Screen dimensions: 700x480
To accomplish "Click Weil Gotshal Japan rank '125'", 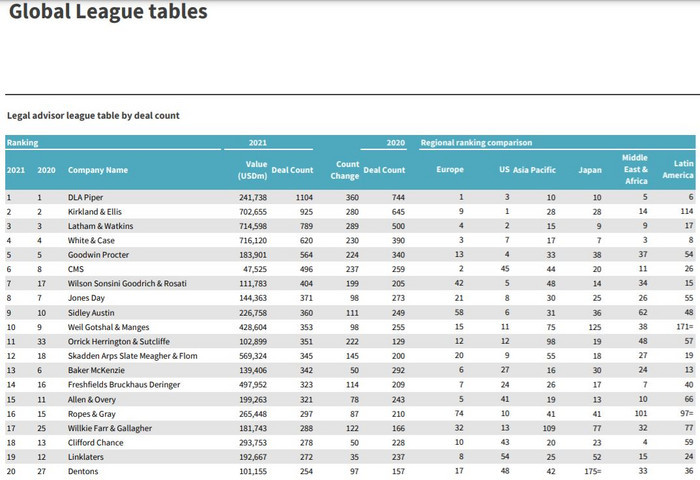I will tap(595, 327).
